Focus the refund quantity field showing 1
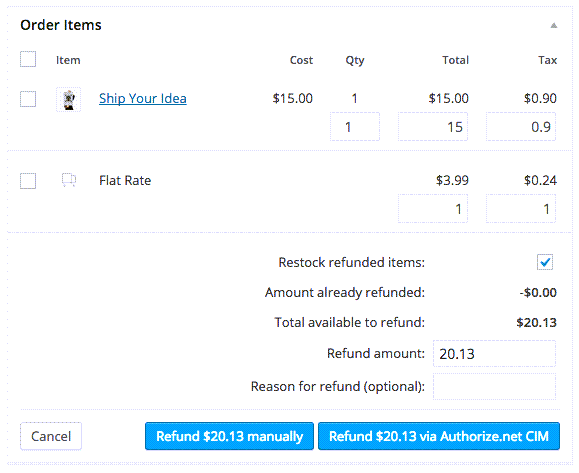 [355, 127]
